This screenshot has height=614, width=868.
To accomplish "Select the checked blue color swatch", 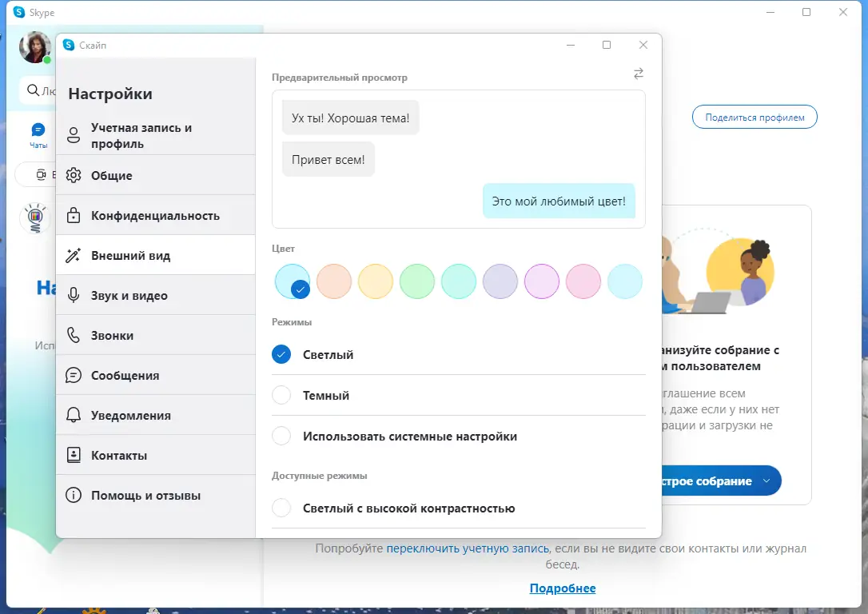I will click(x=293, y=281).
